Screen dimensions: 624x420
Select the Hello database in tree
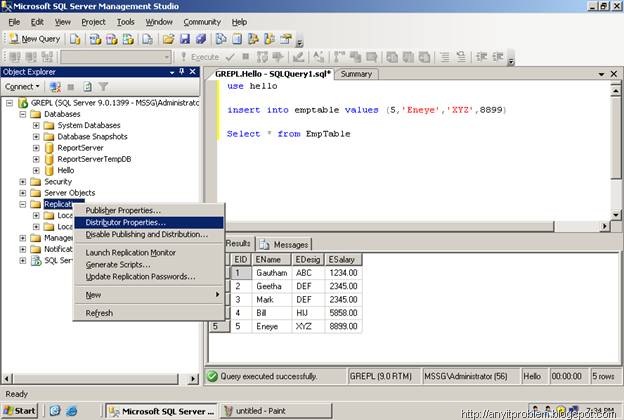(x=66, y=170)
